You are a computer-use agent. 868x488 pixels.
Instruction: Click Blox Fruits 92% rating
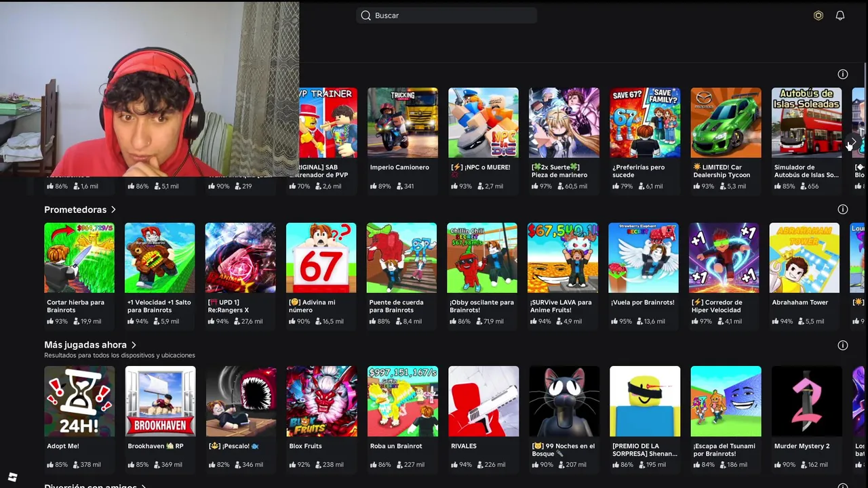[300, 465]
